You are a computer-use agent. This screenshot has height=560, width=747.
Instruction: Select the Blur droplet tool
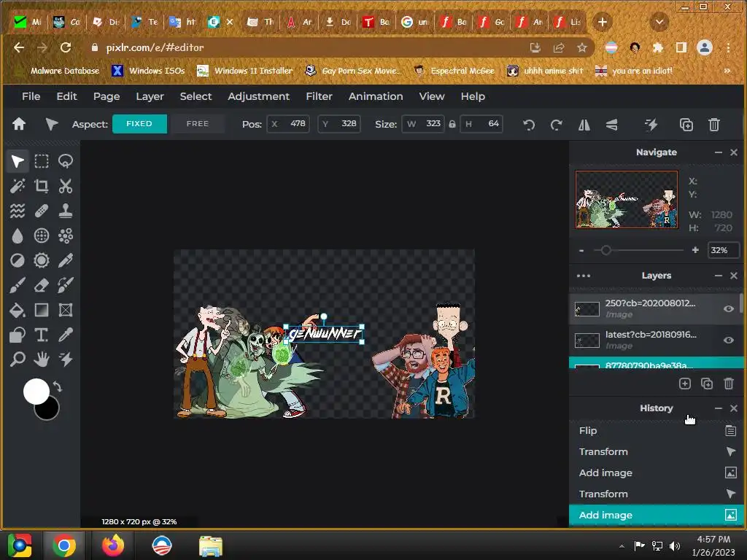[x=18, y=236]
